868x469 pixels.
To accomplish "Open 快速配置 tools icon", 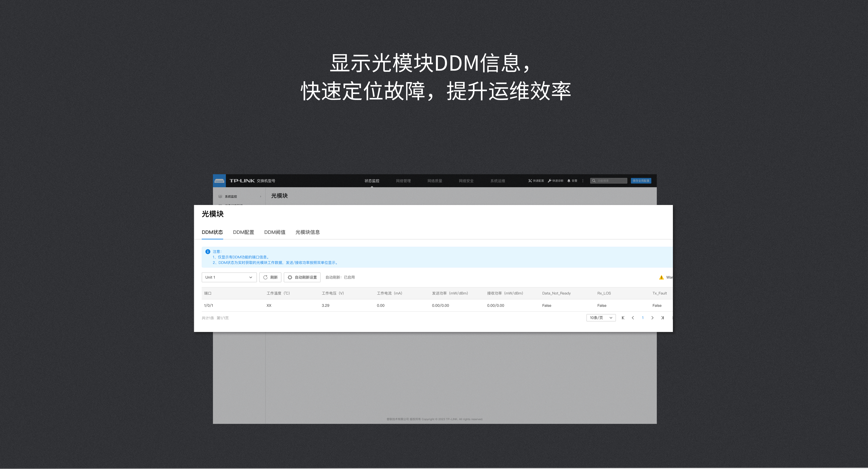I will click(530, 181).
